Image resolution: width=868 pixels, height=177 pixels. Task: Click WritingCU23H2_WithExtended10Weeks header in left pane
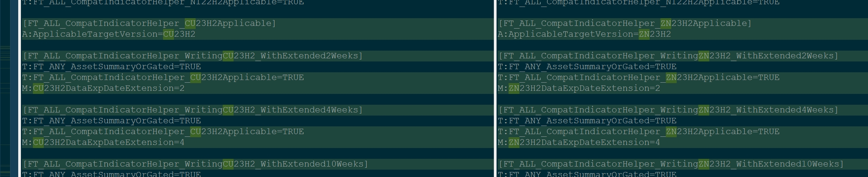195,164
